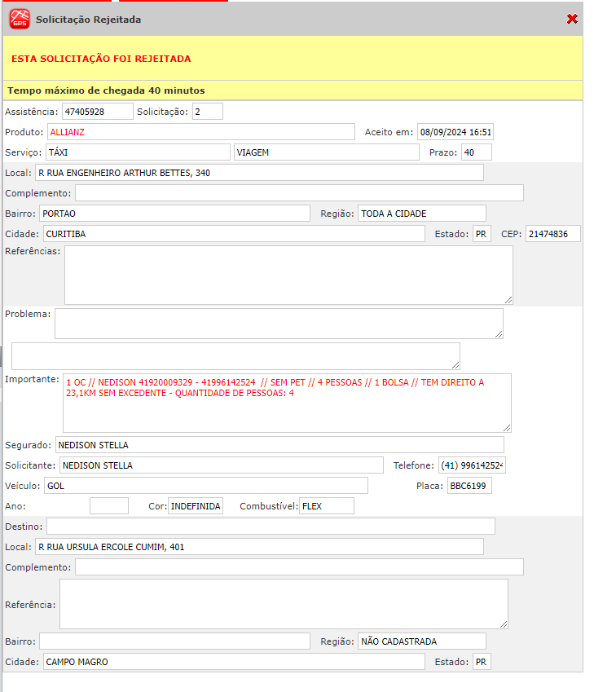This screenshot has height=692, width=616.
Task: Click the Serviço field TÁXI
Action: [x=138, y=152]
